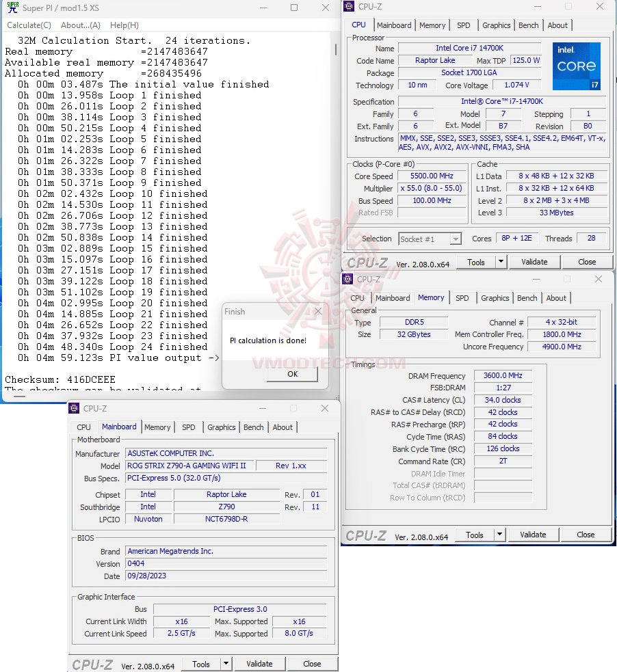Click the ROG STRIX Z790-A GAMING WIFI II field

point(189,466)
